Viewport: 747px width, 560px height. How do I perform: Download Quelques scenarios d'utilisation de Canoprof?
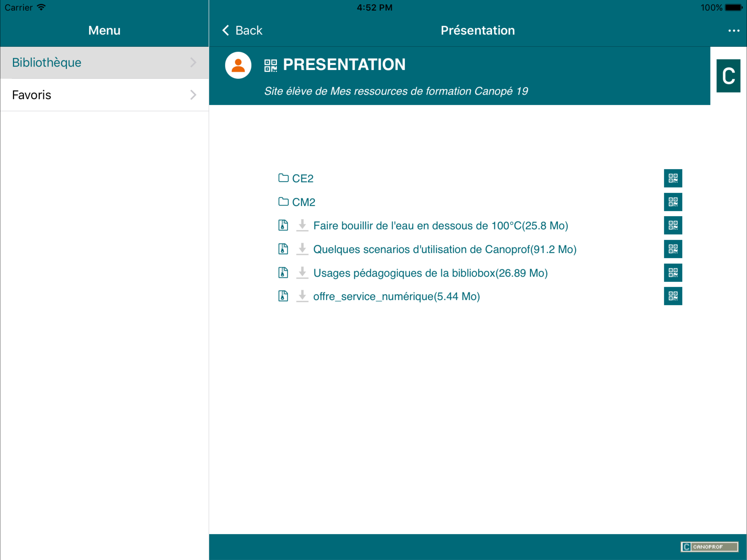point(302,249)
